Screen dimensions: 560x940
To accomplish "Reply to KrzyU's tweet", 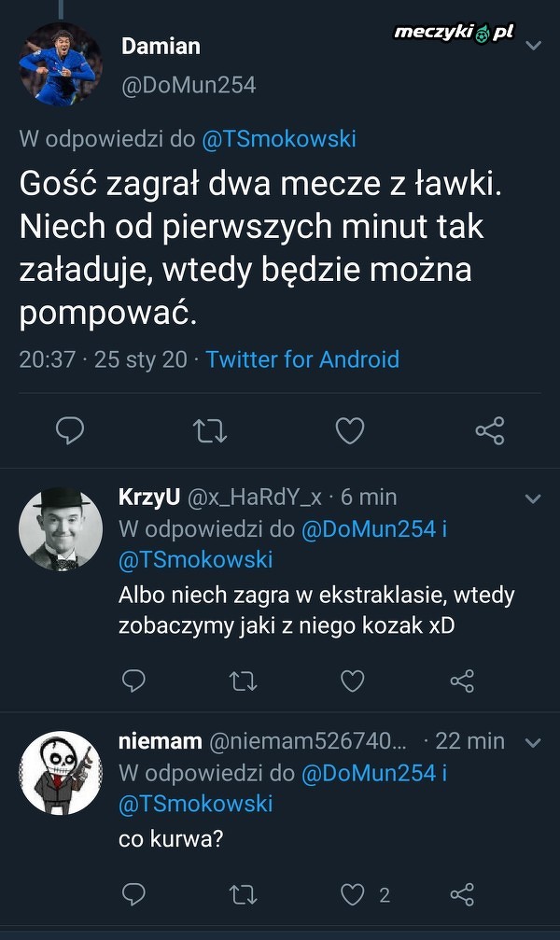I will (x=133, y=680).
